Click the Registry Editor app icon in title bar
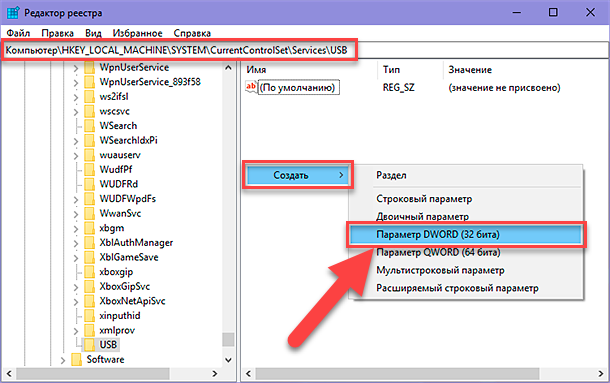The width and height of the screenshot is (610, 383). coord(13,12)
